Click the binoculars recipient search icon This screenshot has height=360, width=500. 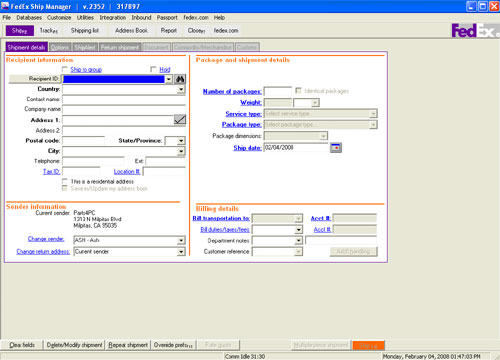[180, 79]
